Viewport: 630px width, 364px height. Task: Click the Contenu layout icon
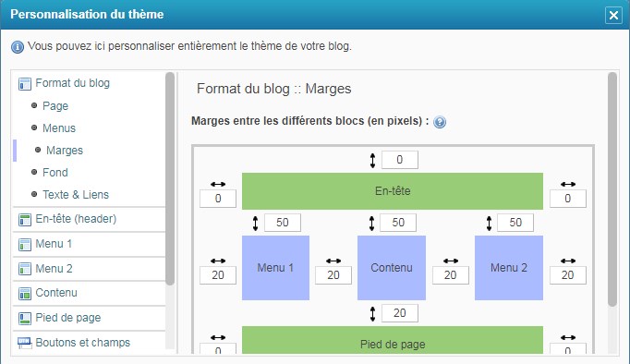25,294
